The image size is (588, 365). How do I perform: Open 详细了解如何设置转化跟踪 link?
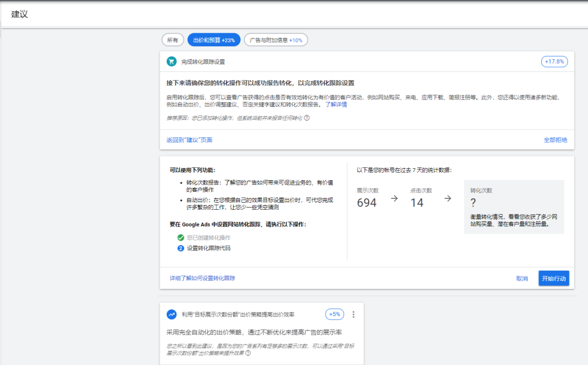203,278
